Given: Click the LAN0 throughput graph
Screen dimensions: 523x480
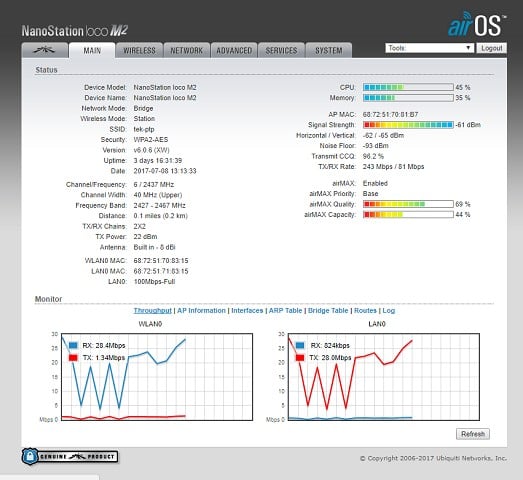Looking at the screenshot, I should point(384,377).
